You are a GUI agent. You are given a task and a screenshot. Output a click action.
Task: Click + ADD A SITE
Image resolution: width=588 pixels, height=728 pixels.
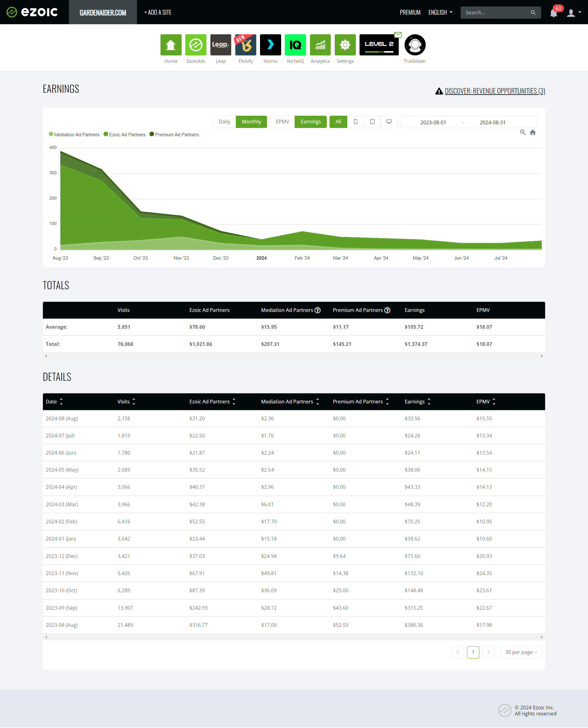pos(158,12)
